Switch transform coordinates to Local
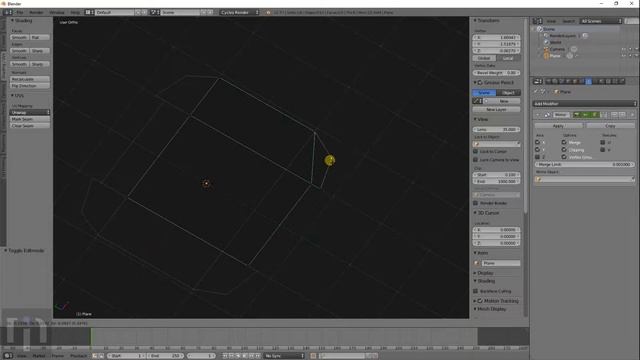This screenshot has width=640, height=360. click(x=508, y=58)
